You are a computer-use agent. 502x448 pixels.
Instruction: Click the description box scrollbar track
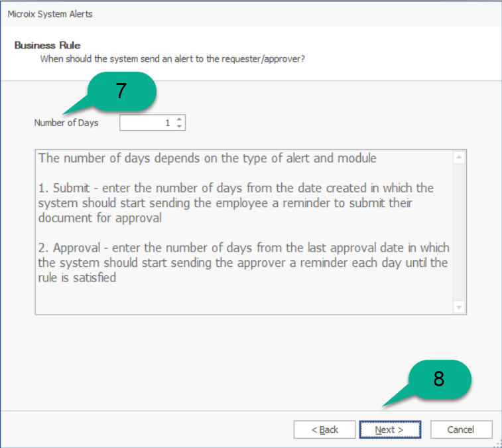[460, 232]
